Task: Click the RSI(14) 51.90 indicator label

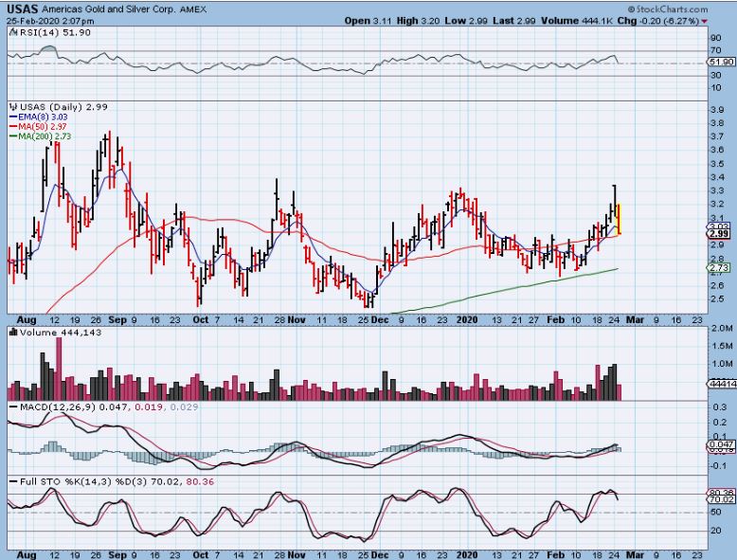Action: tap(55, 32)
